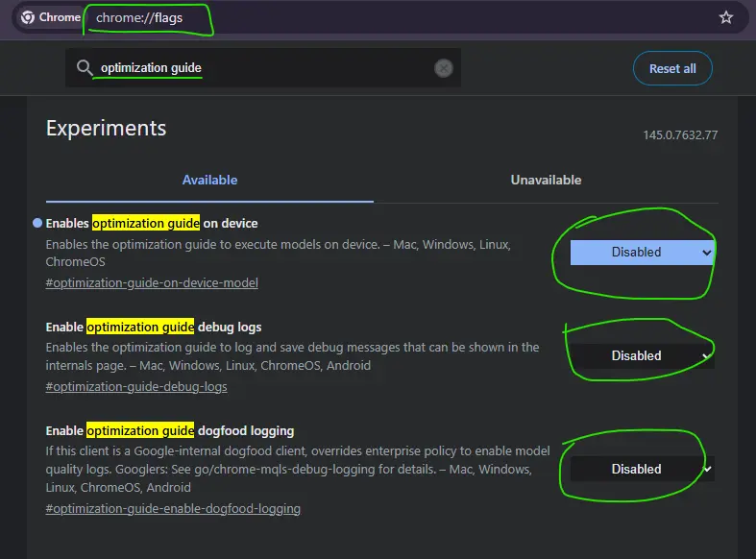Switch to the Available tab

coord(209,180)
